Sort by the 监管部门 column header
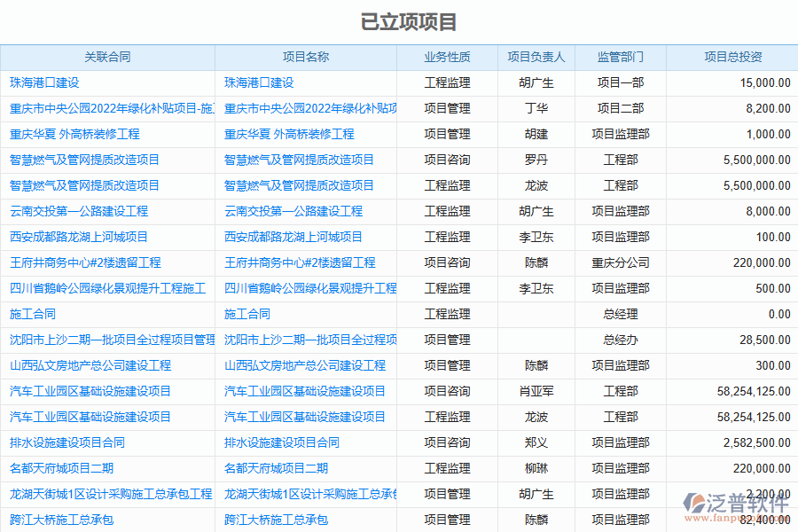798x532 pixels. point(620,57)
